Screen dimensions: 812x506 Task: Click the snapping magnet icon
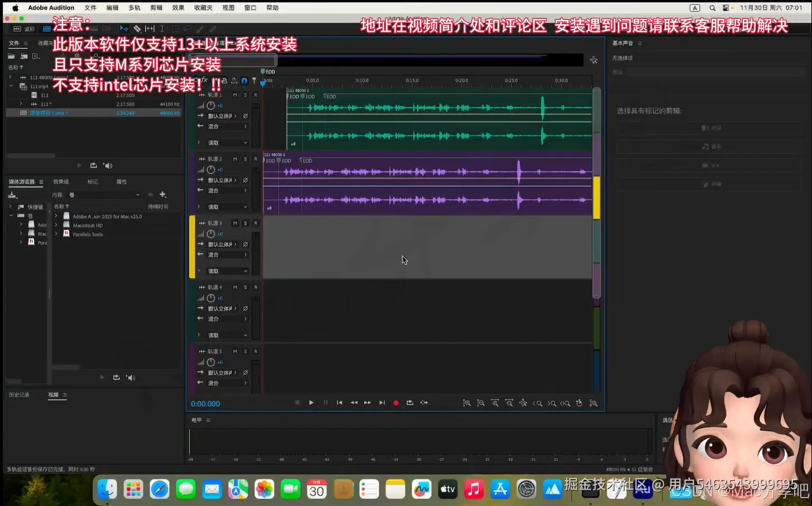244,81
